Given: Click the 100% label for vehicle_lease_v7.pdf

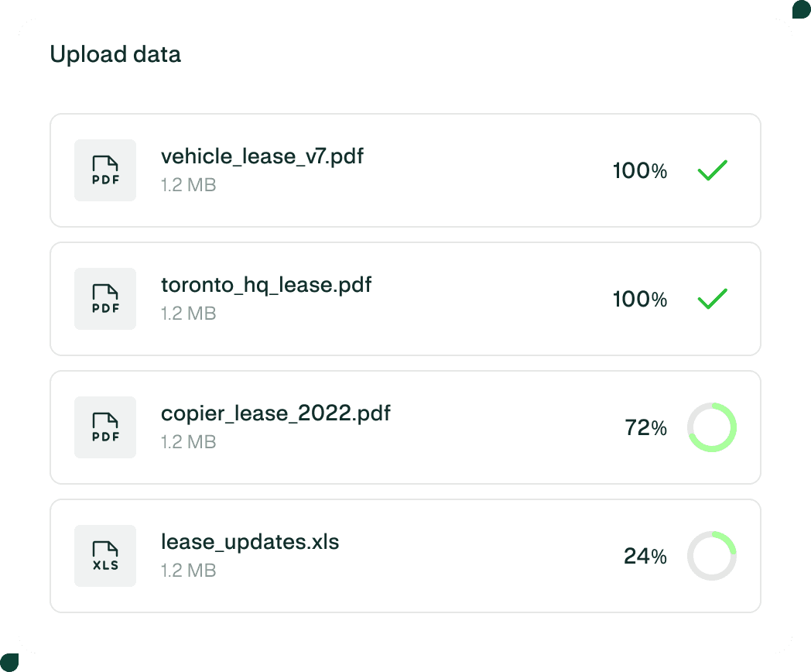Looking at the screenshot, I should (640, 170).
